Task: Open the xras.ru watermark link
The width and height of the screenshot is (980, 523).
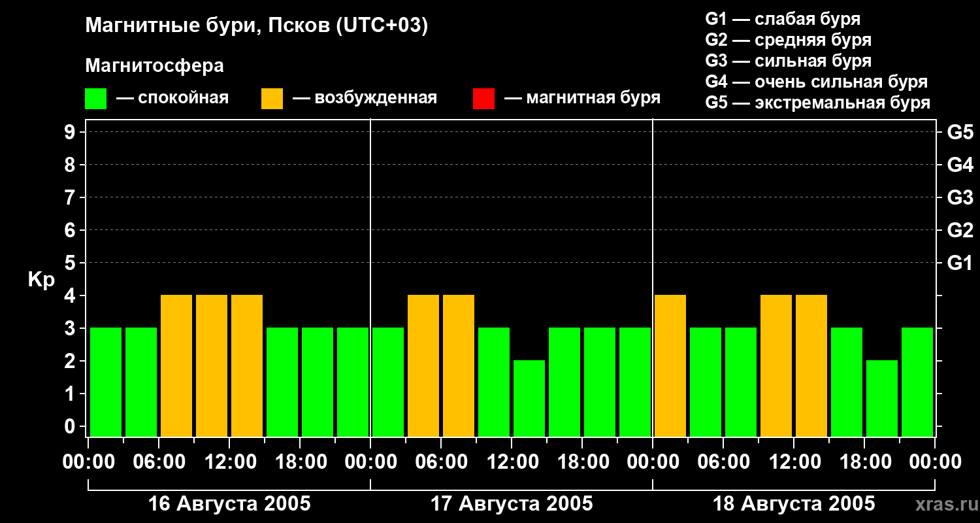Action: pyautogui.click(x=944, y=504)
